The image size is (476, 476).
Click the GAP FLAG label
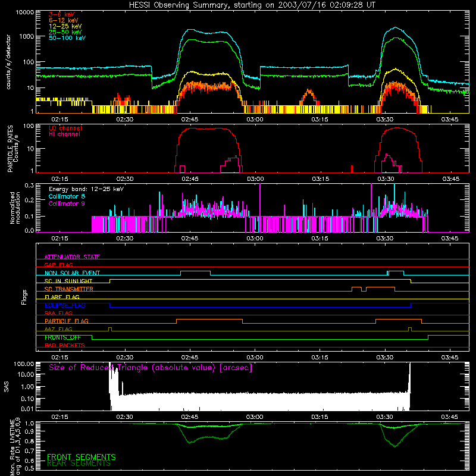pos(58,265)
